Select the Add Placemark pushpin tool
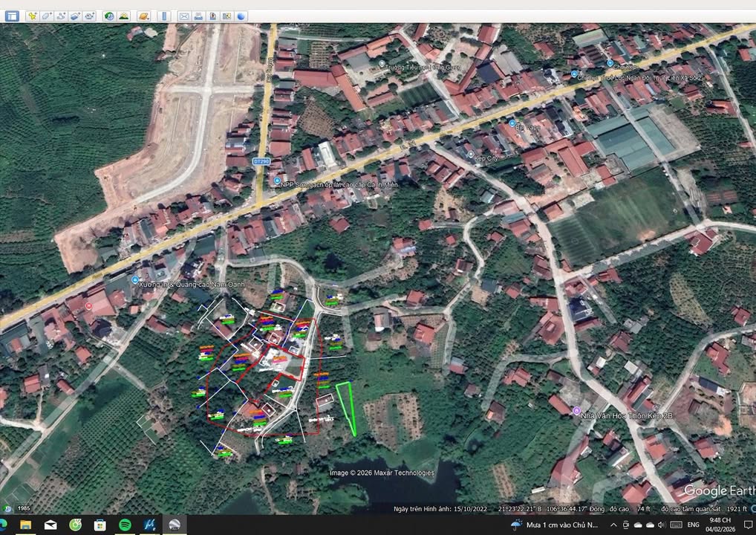This screenshot has width=756, height=535. (x=32, y=16)
